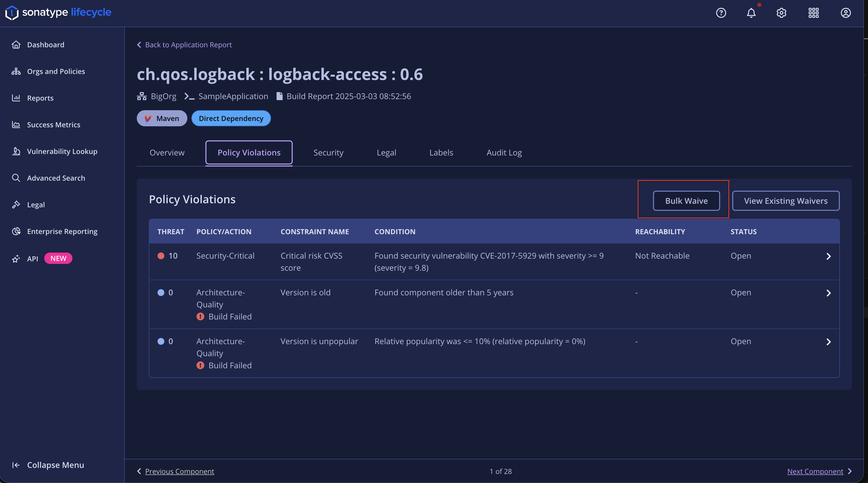Switch to the Audit Log tab

point(504,153)
